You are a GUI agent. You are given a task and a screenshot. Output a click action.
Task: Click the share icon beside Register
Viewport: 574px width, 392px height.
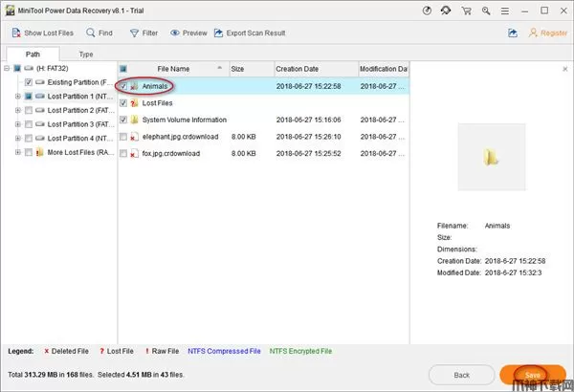pos(513,33)
